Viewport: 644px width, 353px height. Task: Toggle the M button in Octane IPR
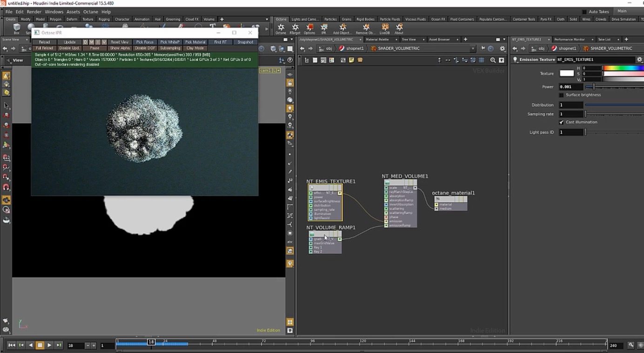[x=91, y=42]
